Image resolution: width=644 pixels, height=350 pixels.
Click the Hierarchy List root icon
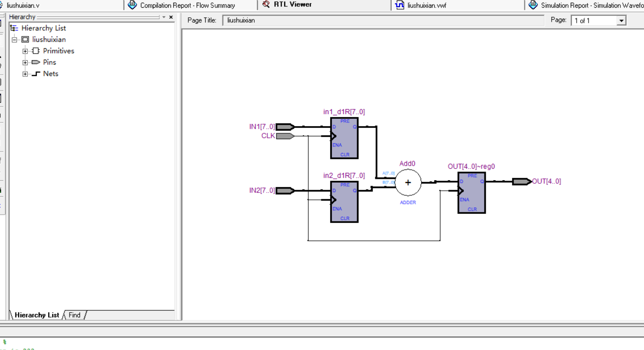(x=14, y=28)
